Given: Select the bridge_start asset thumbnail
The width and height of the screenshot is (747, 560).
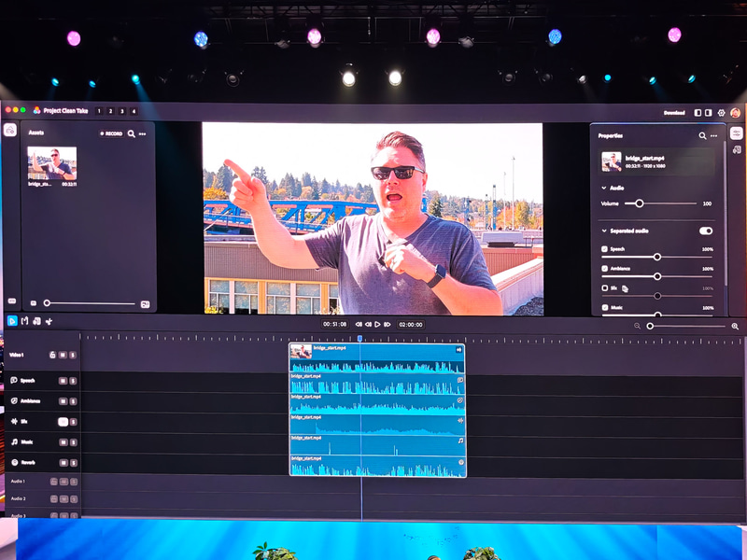Looking at the screenshot, I should click(52, 162).
